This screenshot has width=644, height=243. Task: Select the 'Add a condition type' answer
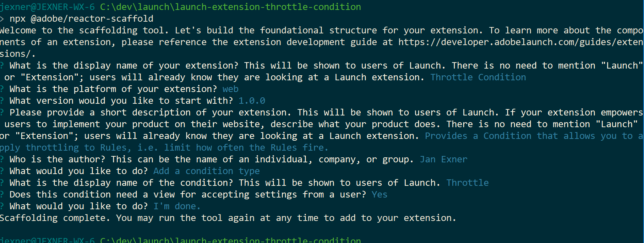206,171
